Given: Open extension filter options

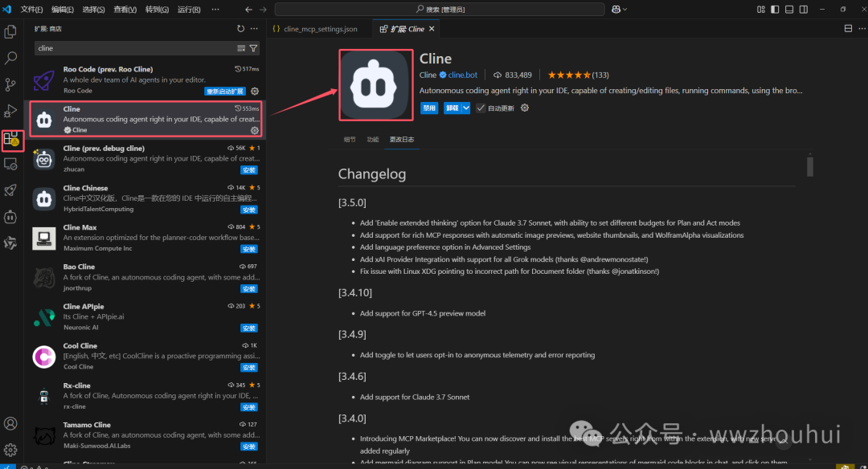Looking at the screenshot, I should coord(253,48).
